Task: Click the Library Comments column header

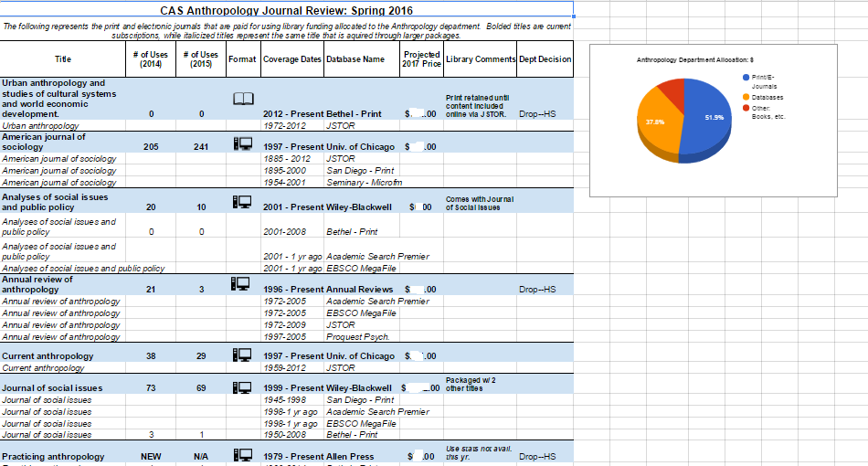Action: click(x=481, y=59)
